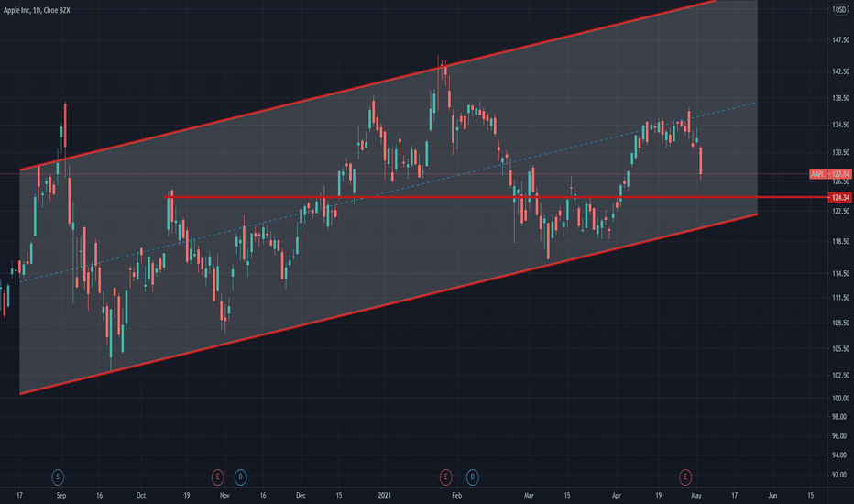Viewport: 854px width, 504px height.
Task: Click the Oct label on time axis
Action: (141, 495)
